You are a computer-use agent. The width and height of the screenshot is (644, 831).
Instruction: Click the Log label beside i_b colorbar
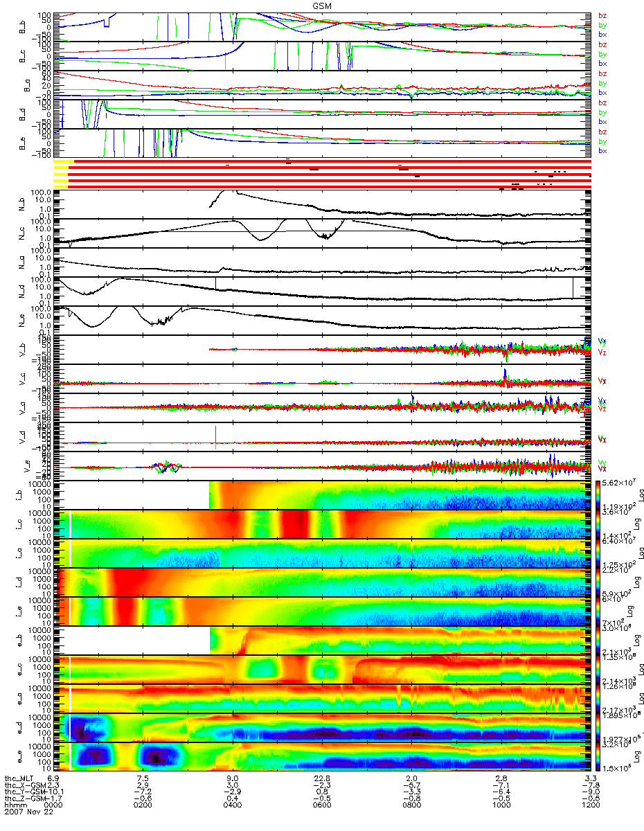(641, 496)
